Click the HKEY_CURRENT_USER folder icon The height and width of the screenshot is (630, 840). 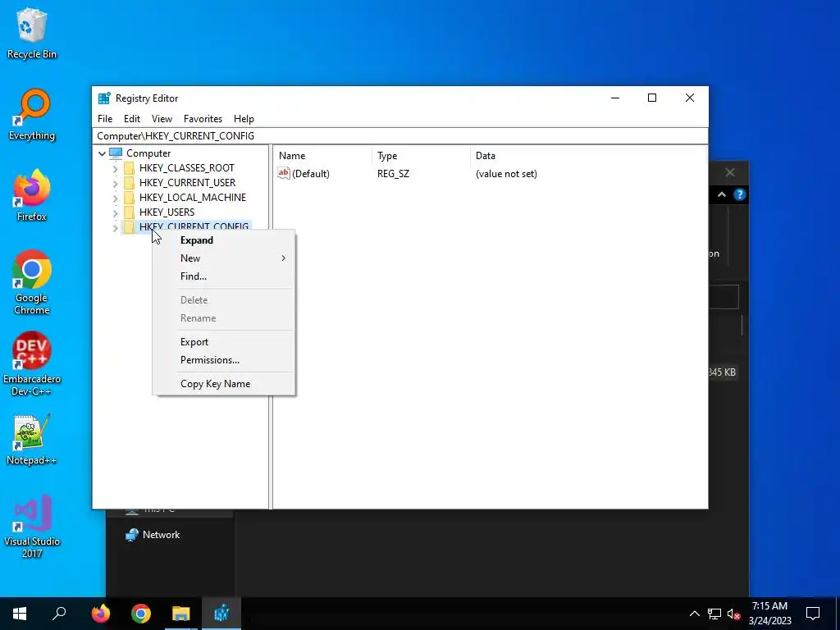(x=129, y=183)
